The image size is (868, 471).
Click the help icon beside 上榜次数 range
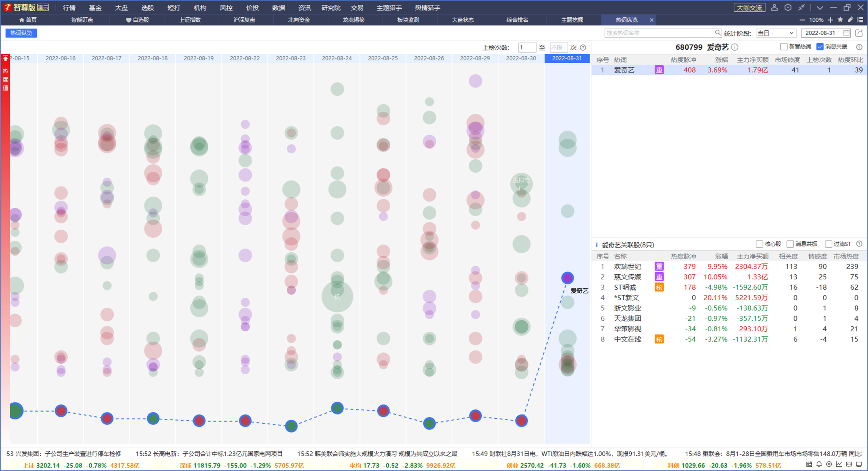[x=583, y=47]
